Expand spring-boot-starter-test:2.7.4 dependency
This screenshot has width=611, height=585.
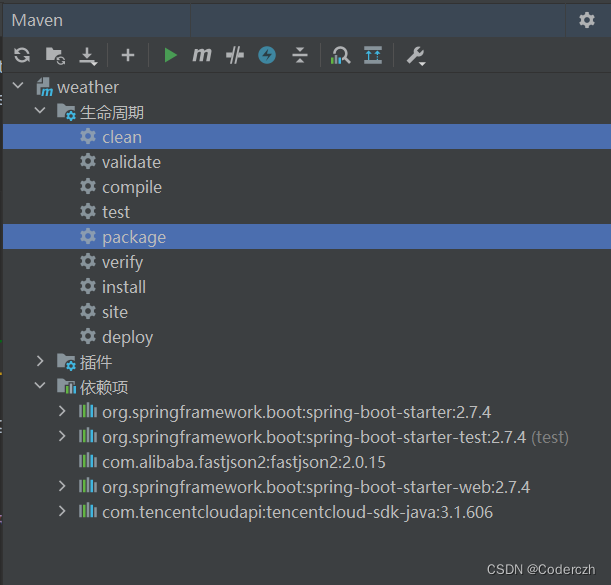tap(62, 436)
